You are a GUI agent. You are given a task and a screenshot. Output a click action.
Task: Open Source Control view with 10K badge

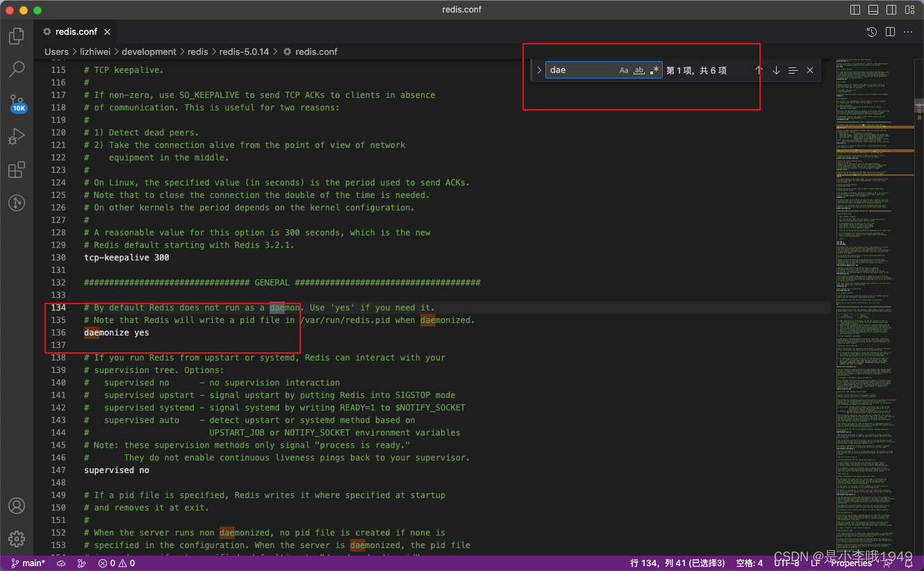(x=17, y=104)
